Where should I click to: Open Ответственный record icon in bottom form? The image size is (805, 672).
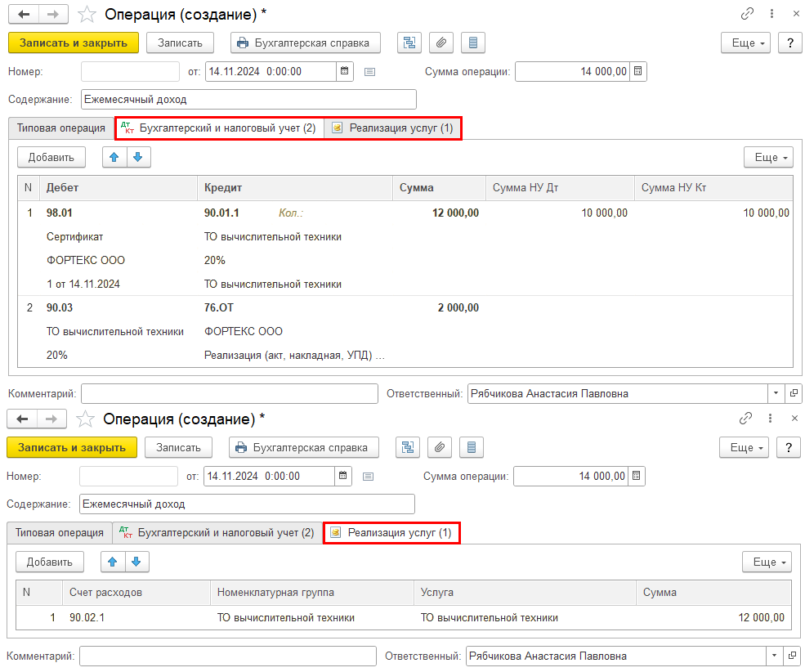(792, 656)
